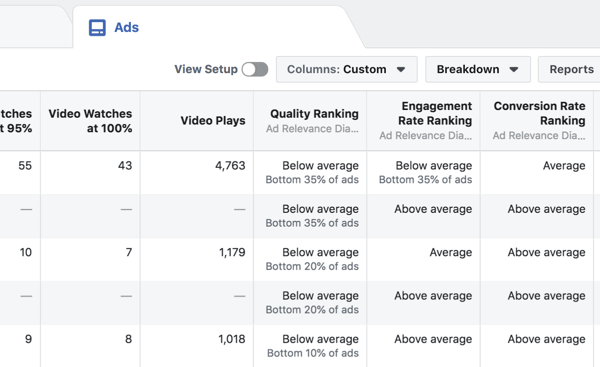The width and height of the screenshot is (600, 367).
Task: Sort by Video Watches at 100% column
Action: [x=90, y=121]
